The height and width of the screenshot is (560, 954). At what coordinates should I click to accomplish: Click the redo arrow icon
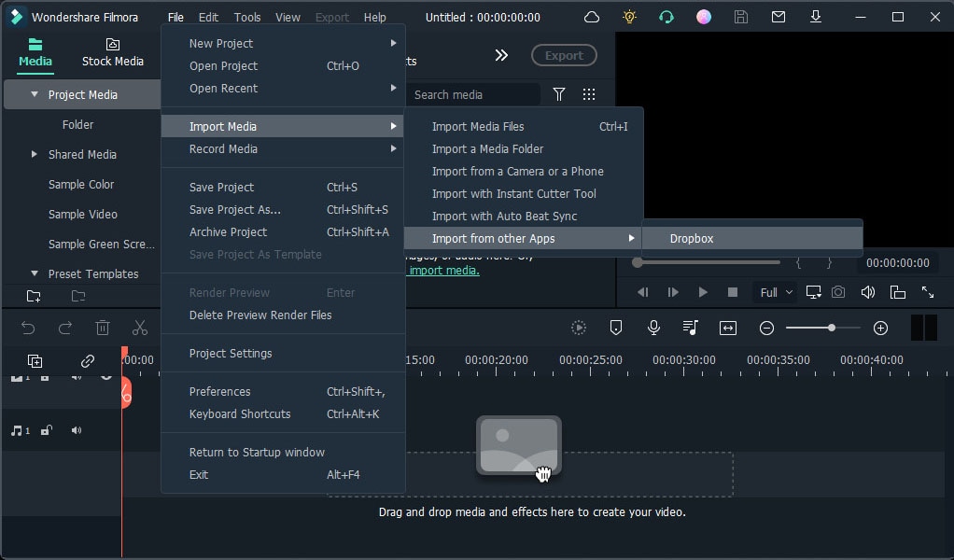[65, 329]
